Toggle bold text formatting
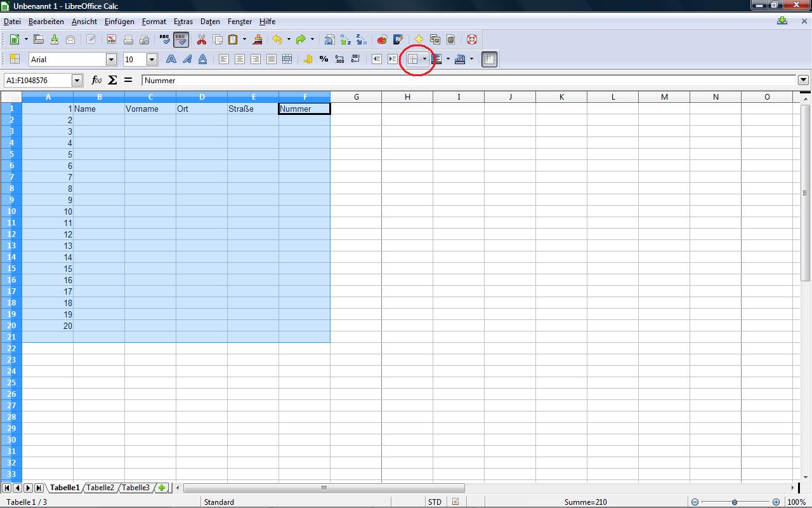This screenshot has width=812, height=508. point(171,59)
